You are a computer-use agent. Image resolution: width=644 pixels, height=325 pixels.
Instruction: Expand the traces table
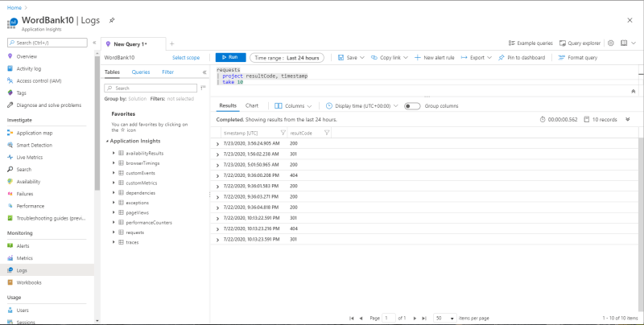(114, 242)
